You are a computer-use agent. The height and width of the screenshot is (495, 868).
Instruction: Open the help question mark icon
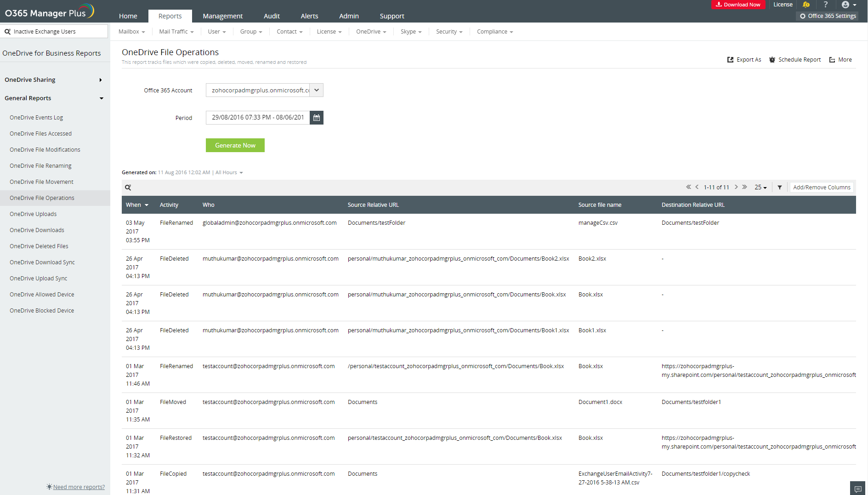pos(826,5)
